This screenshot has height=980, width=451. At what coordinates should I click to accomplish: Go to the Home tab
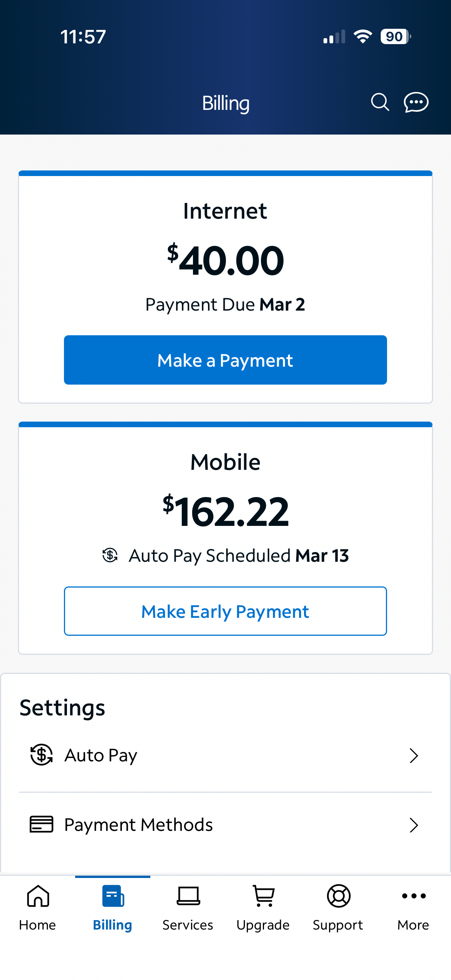pyautogui.click(x=38, y=907)
